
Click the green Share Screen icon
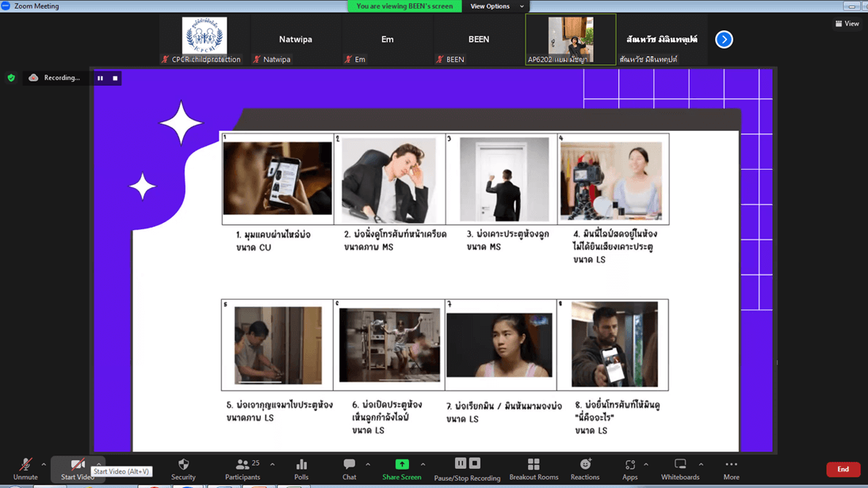[x=402, y=464]
